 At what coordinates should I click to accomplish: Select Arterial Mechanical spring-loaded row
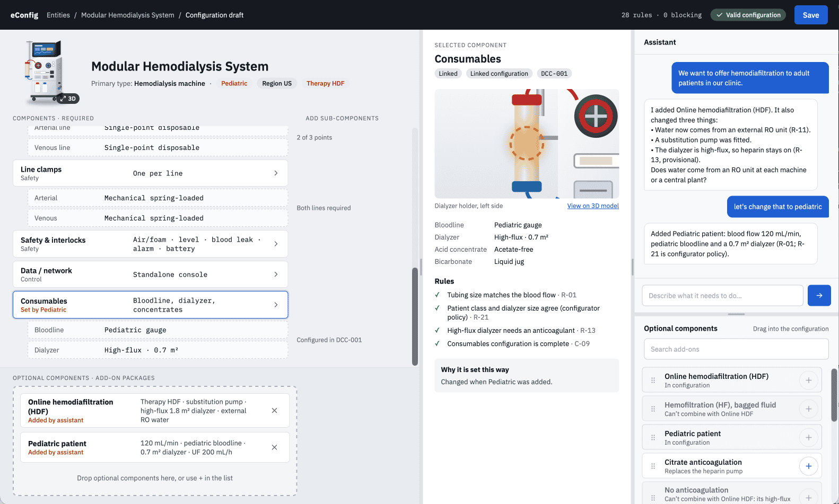(x=158, y=198)
